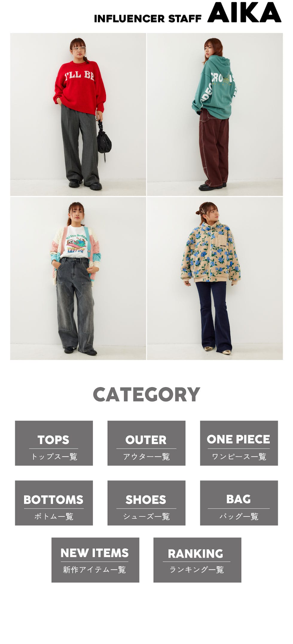View the NEW ITEMS list
This screenshot has height=644, width=293.
(95, 560)
